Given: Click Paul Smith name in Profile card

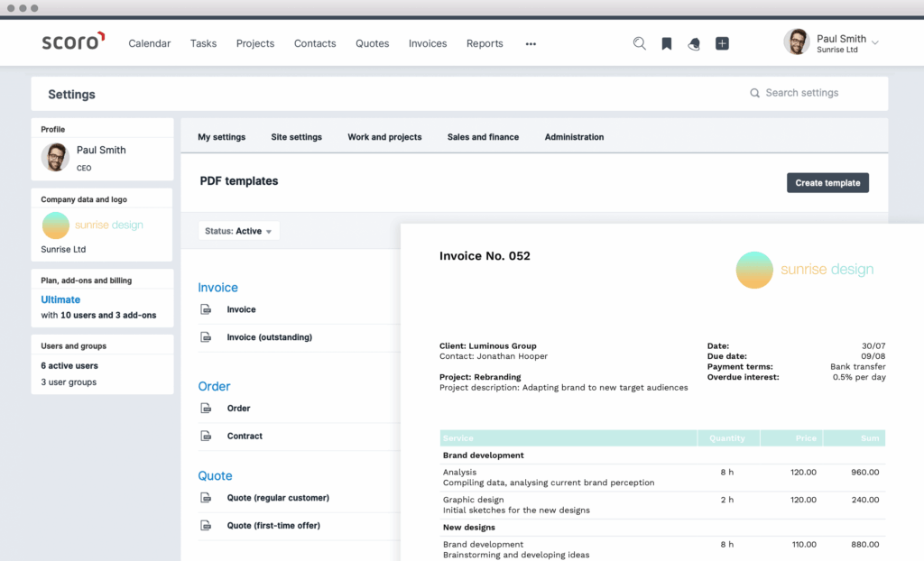Looking at the screenshot, I should 101,151.
